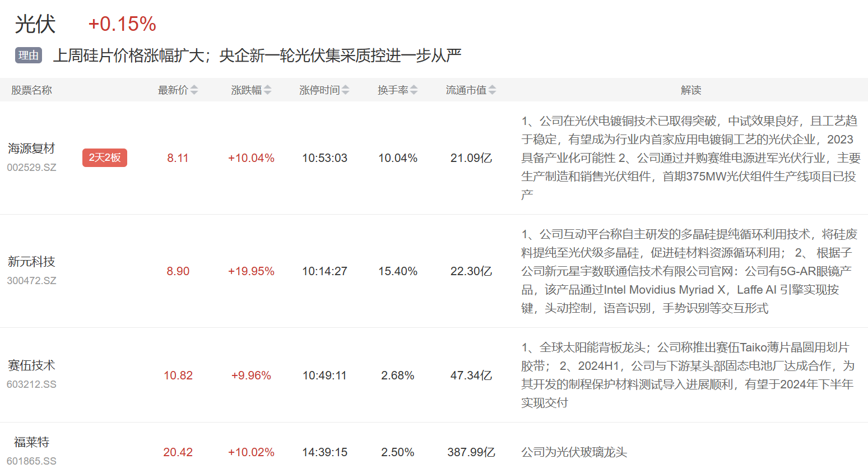Click stock code 300472.SZ
868x473 pixels.
(x=31, y=281)
